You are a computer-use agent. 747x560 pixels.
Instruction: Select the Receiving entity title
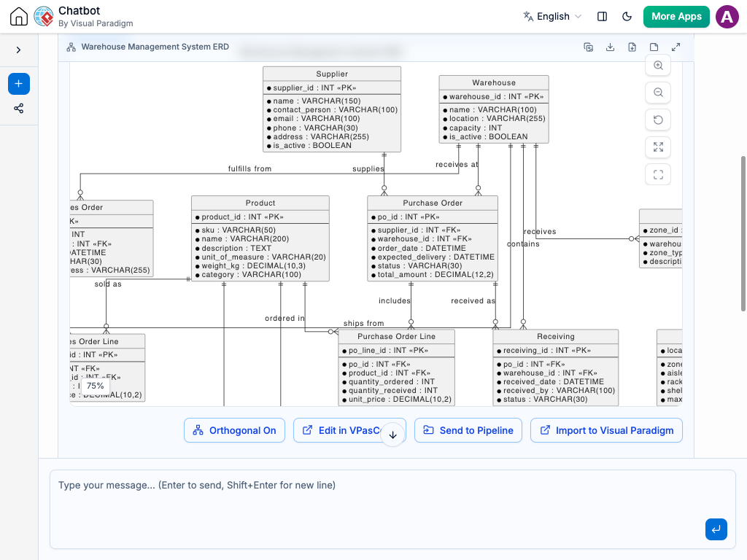[x=555, y=336]
